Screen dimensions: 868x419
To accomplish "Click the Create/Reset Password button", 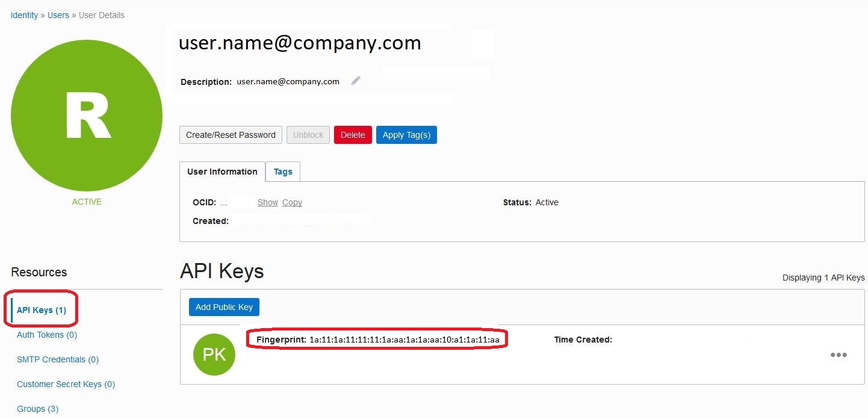I will (x=231, y=134).
